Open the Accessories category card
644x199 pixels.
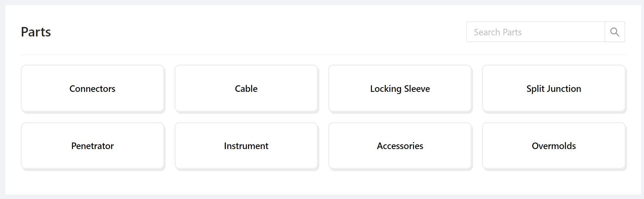point(400,146)
